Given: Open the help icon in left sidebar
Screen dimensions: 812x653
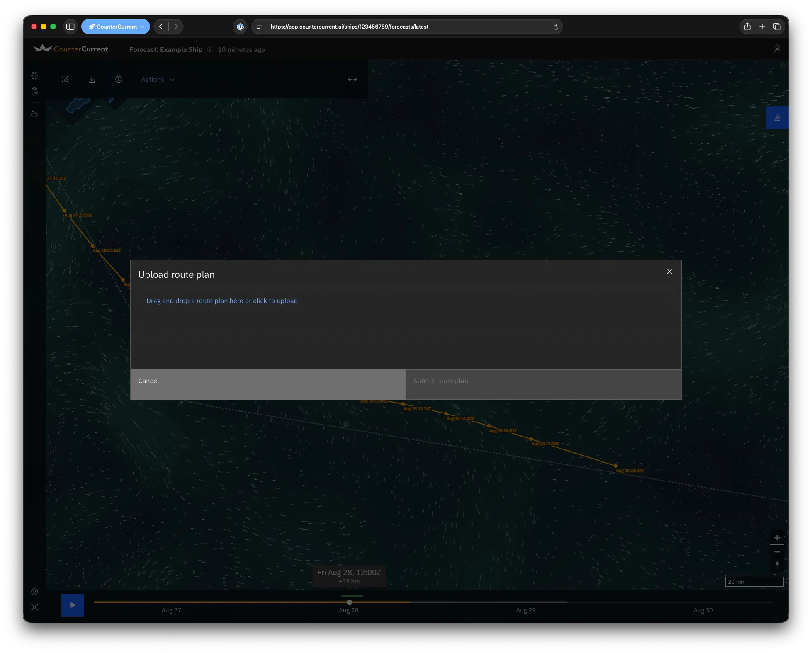Looking at the screenshot, I should 34,592.
